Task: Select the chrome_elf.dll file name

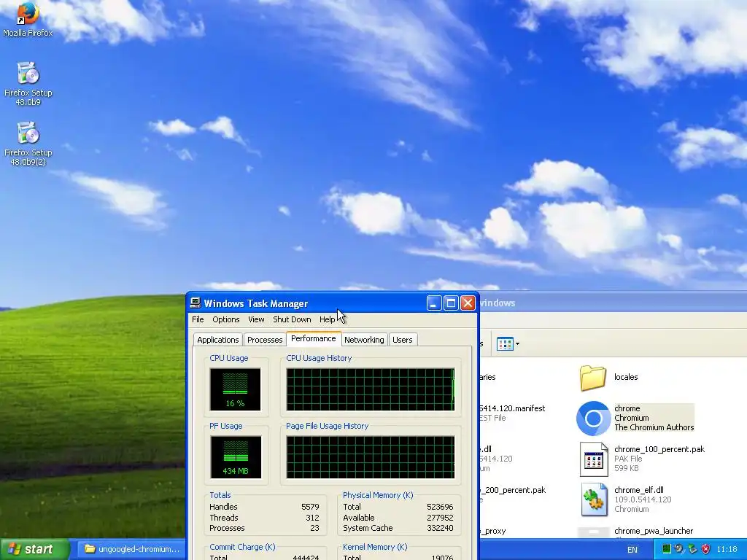Action: point(639,490)
